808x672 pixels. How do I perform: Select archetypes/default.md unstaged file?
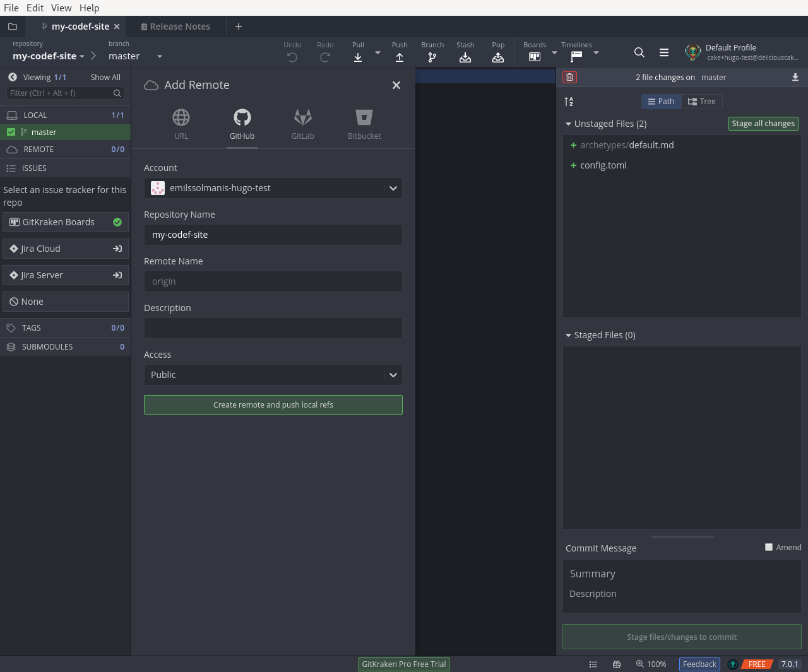point(682,145)
